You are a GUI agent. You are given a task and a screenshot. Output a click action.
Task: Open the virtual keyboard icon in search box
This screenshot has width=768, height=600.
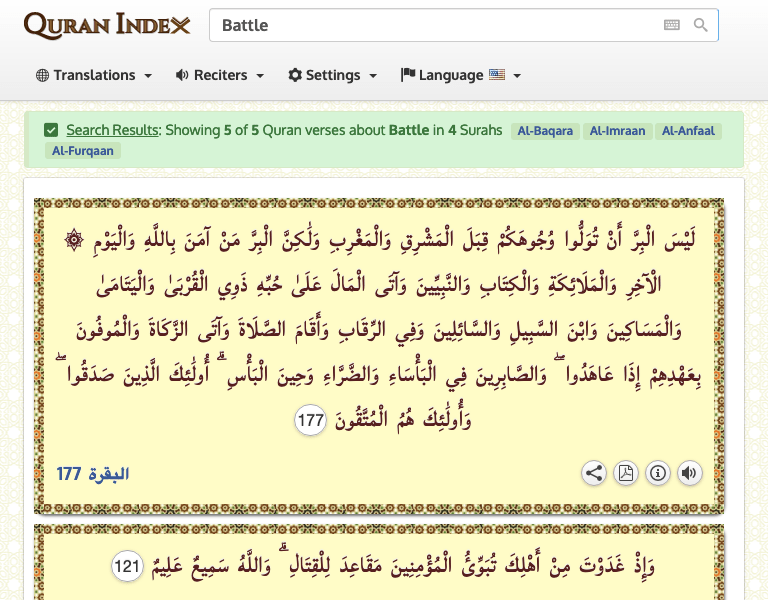[x=672, y=25]
